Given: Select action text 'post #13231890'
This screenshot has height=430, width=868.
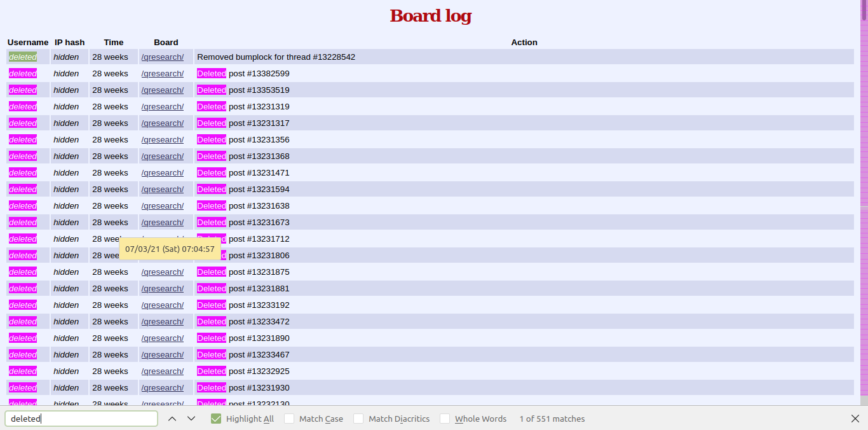Looking at the screenshot, I should click(x=259, y=338).
